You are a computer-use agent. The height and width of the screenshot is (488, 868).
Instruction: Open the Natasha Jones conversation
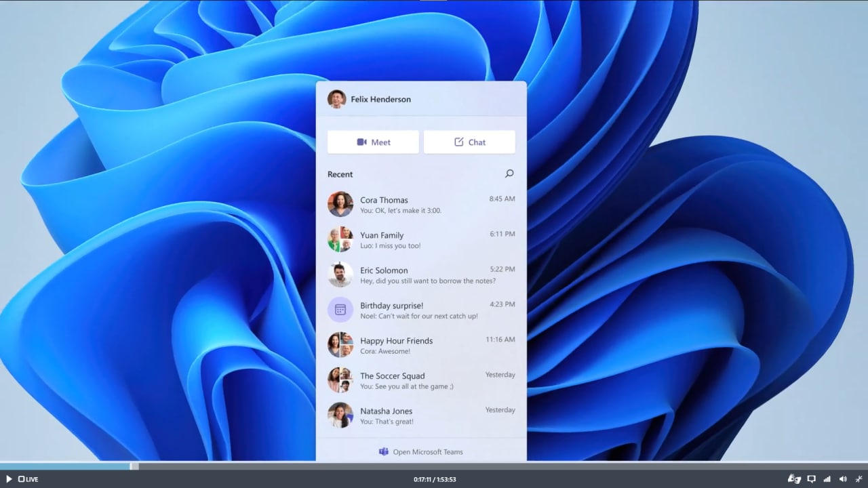coord(421,416)
